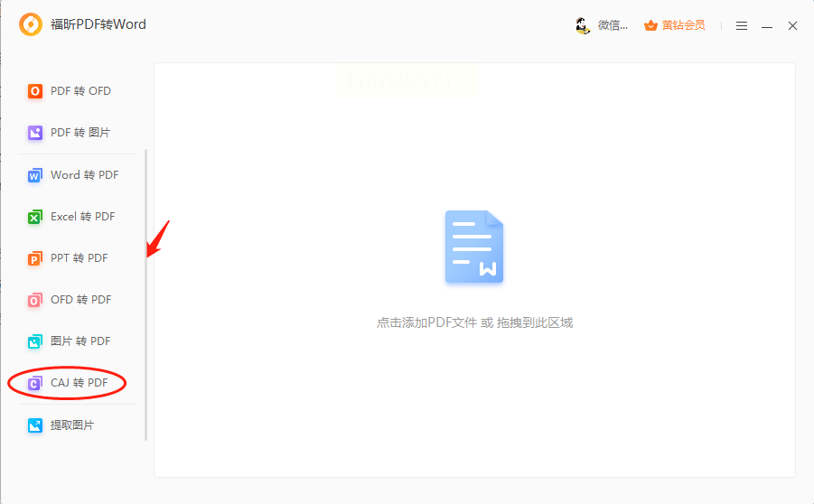The height and width of the screenshot is (504, 814).
Task: Click the OFD 转 PDF pink icon
Action: [34, 300]
